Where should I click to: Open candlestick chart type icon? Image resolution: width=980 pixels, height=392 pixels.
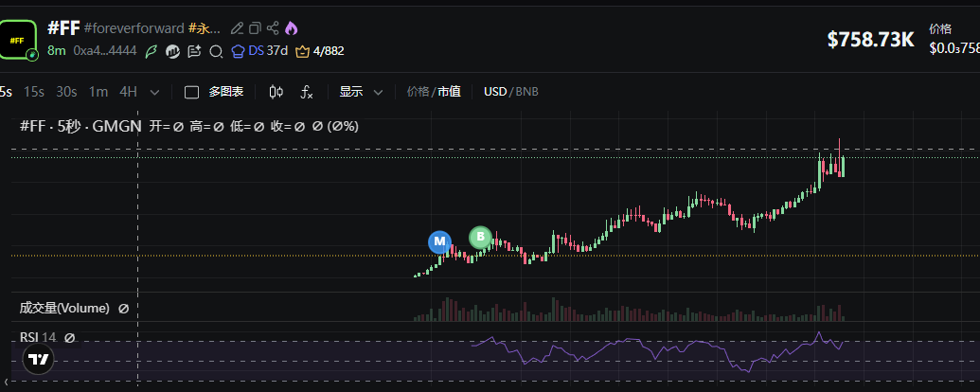tap(276, 92)
